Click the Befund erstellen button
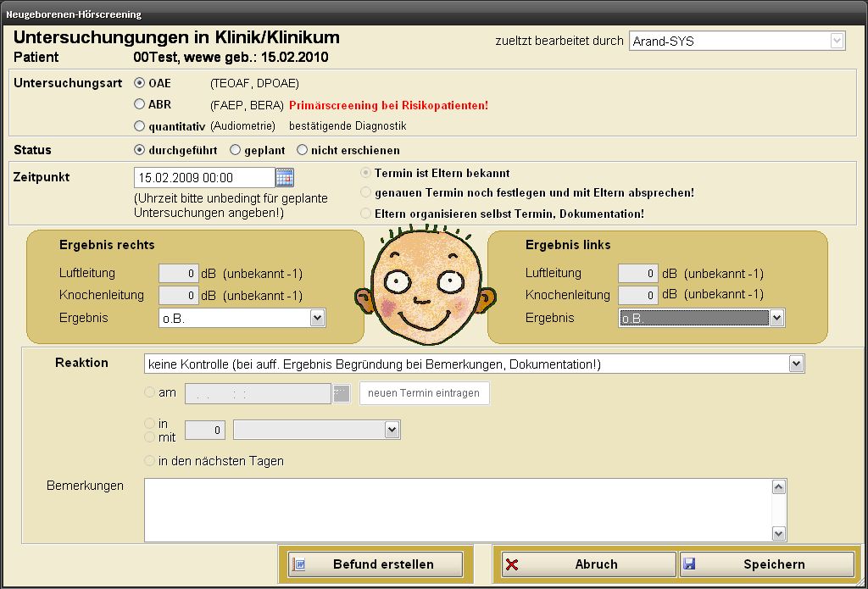The height and width of the screenshot is (589, 868). tap(375, 564)
